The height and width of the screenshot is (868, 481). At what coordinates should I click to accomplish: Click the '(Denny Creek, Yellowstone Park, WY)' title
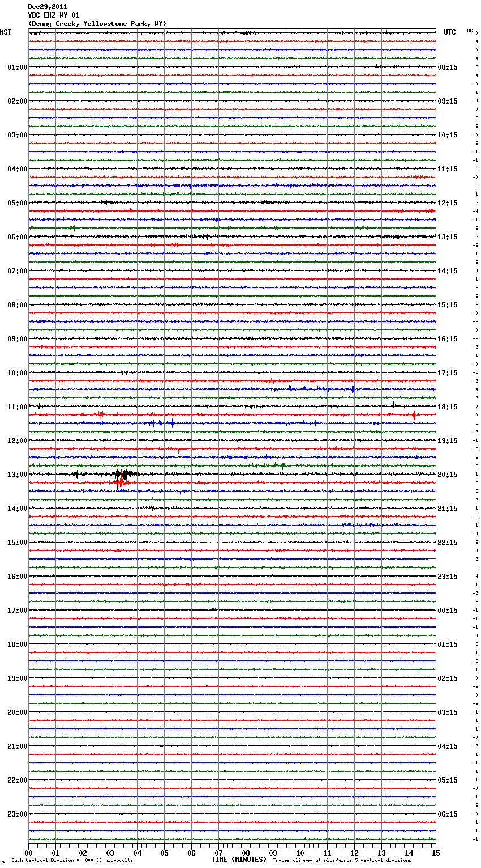(97, 24)
